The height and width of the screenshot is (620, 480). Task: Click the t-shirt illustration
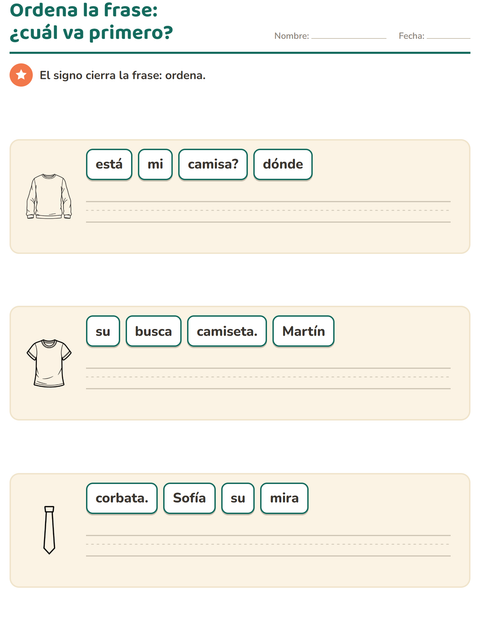coord(49,363)
